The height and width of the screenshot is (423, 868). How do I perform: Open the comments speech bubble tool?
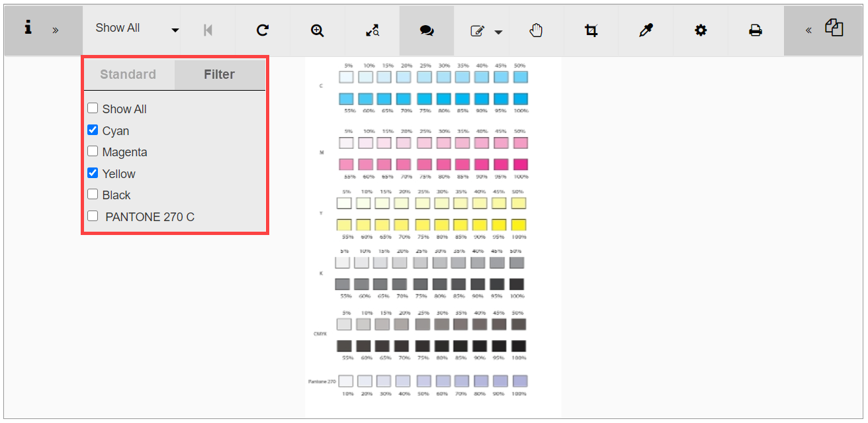[x=427, y=30]
